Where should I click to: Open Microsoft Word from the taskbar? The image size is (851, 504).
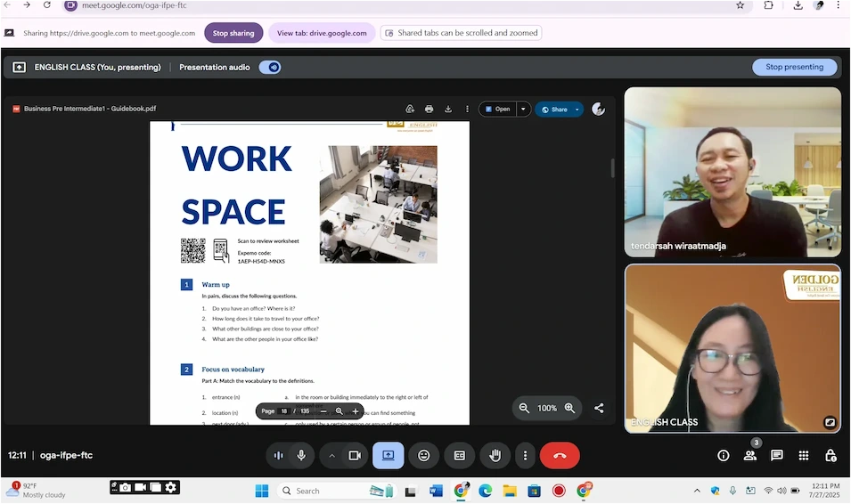pos(436,491)
